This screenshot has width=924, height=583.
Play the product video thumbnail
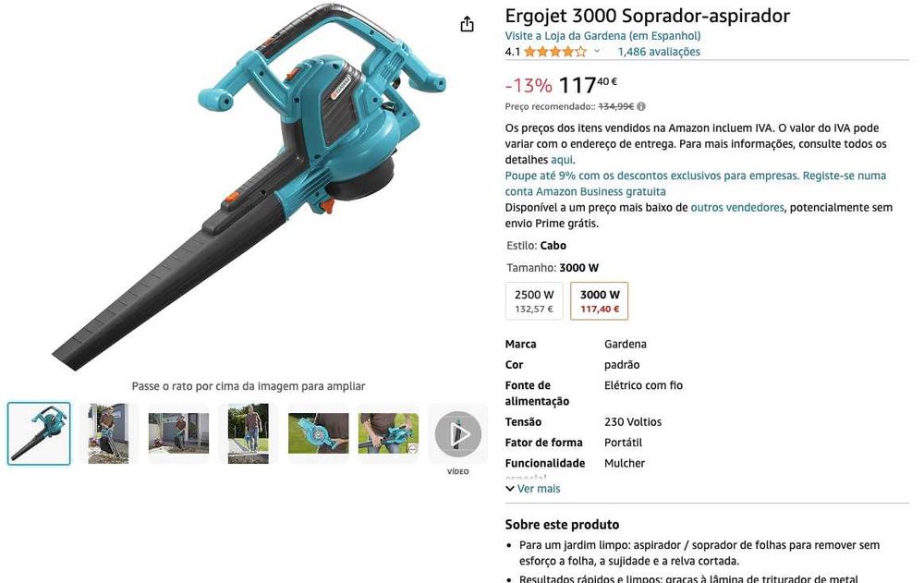[458, 434]
